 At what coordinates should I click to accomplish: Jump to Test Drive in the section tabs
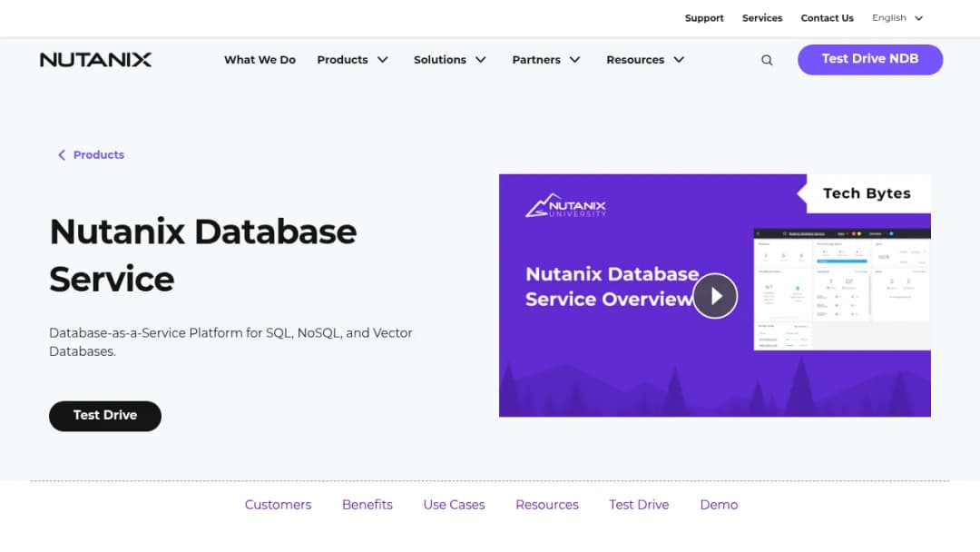[x=639, y=505]
